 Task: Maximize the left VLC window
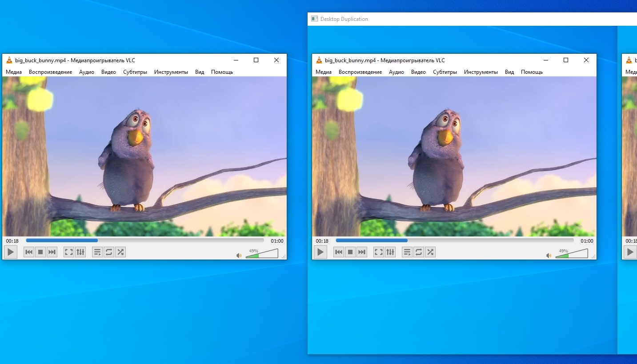(256, 60)
